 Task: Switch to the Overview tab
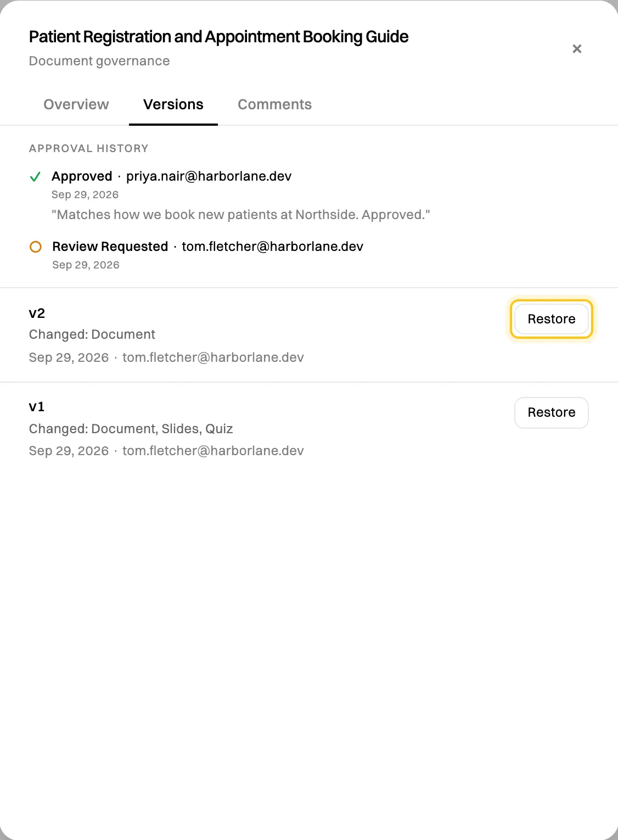click(76, 104)
